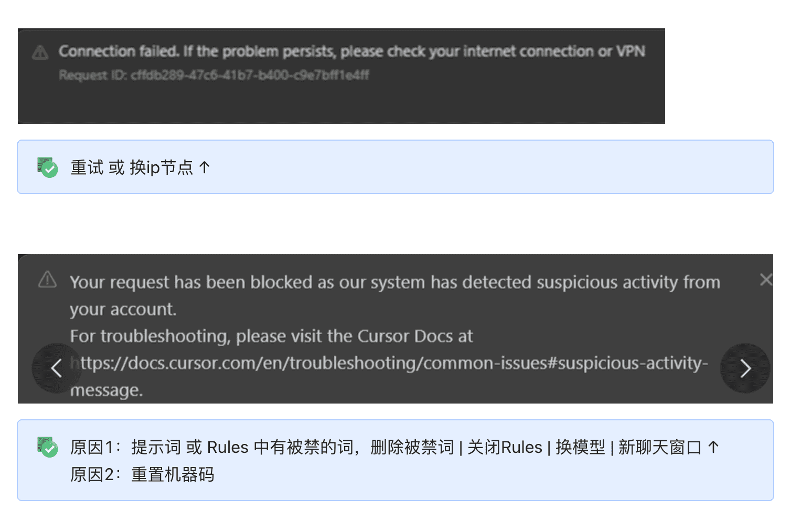Click the 关闭Rules text in the callout
This screenshot has width=812, height=530.
(x=505, y=447)
